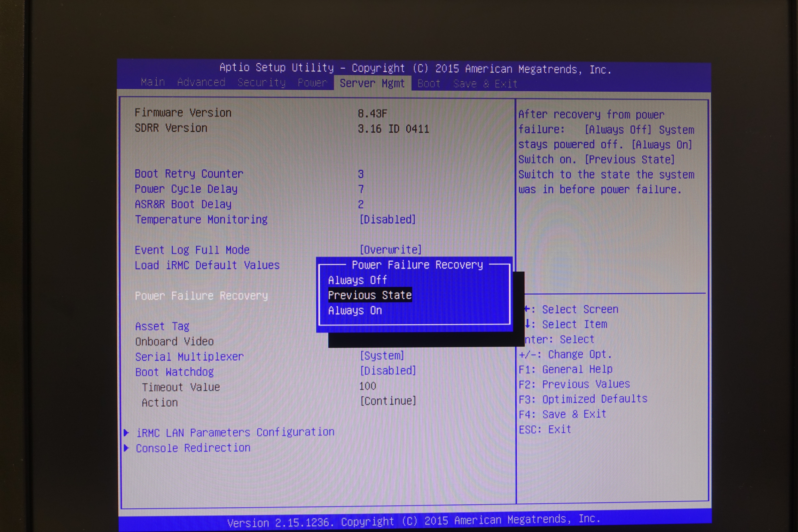Select Boot Retry Counter setting

[189, 174]
